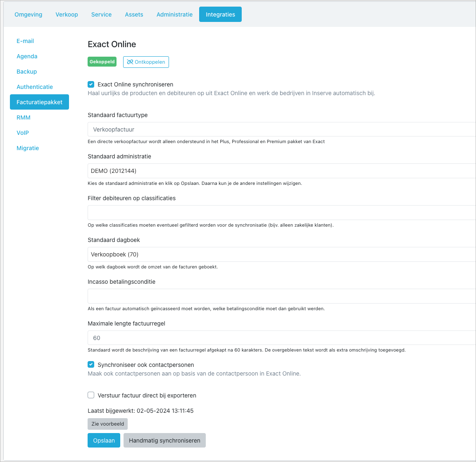Open the VoIP integration section
The width and height of the screenshot is (476, 462).
[x=23, y=132]
